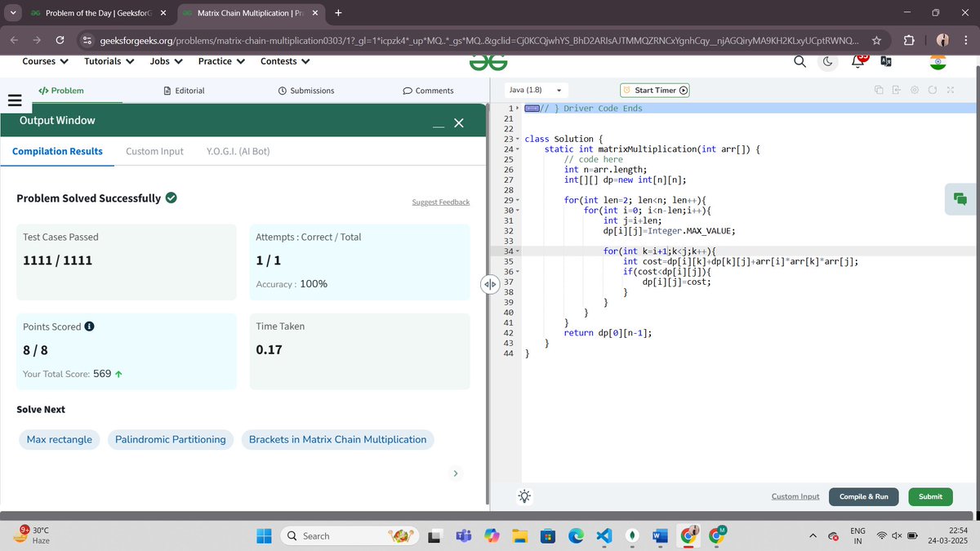Close the Output Window with X
980x551 pixels.
coord(458,123)
